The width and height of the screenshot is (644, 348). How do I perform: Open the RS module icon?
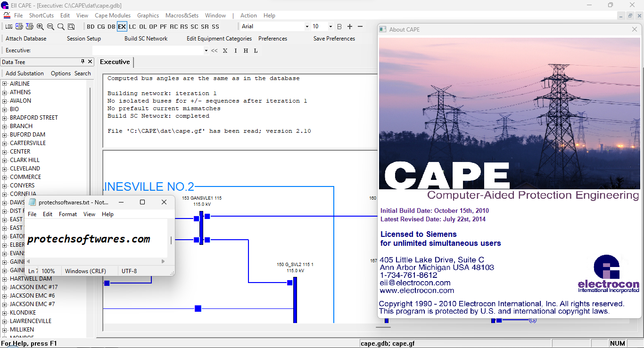pos(184,27)
